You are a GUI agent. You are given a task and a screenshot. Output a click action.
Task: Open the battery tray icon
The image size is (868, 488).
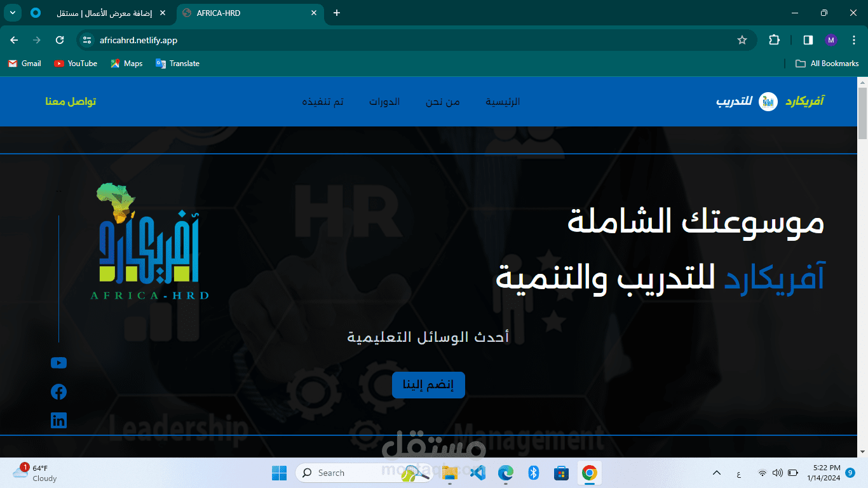[793, 473]
